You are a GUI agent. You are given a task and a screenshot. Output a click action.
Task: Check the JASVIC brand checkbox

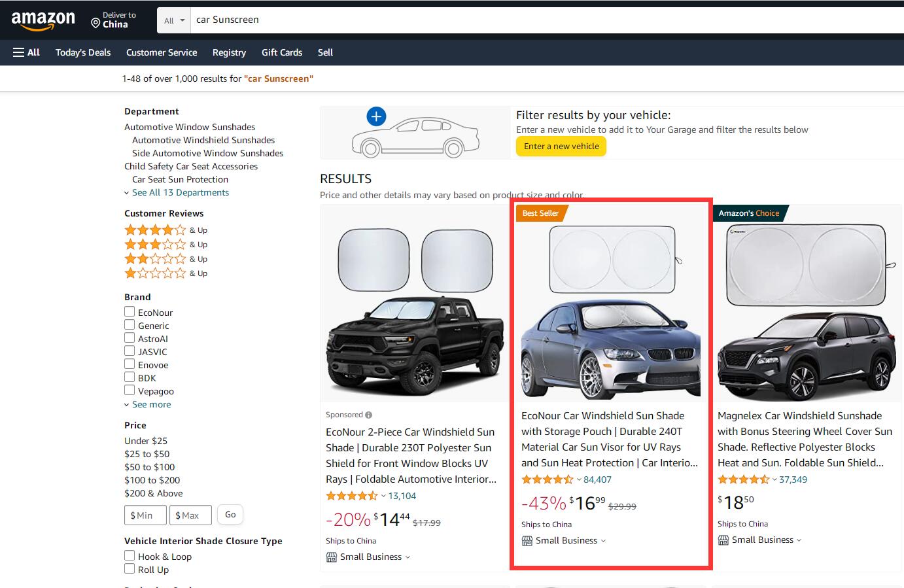tap(130, 351)
